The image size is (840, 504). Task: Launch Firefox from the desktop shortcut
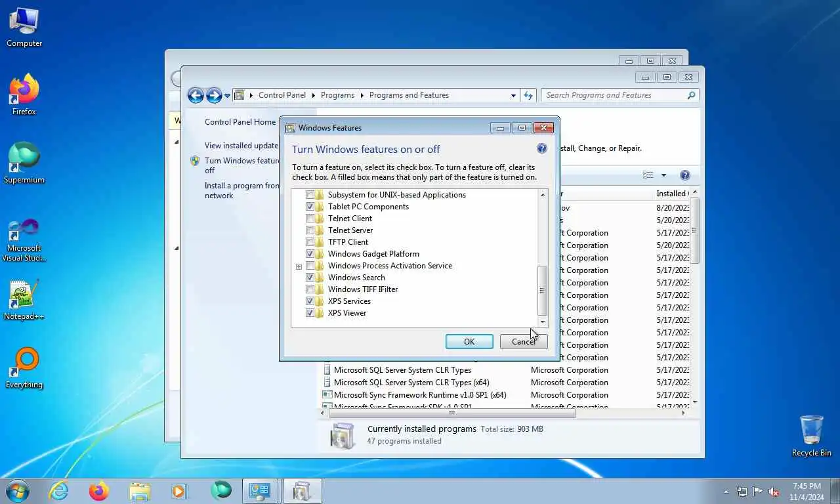tap(24, 95)
